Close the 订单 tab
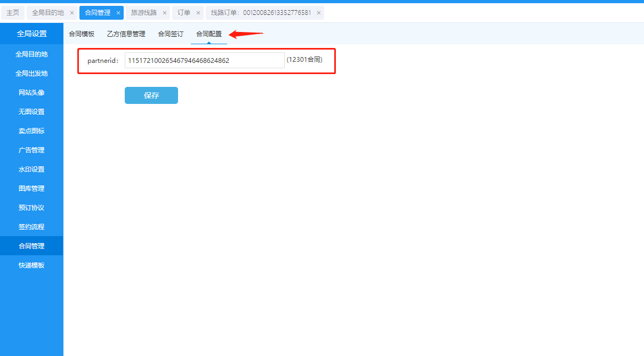644x356 pixels. pos(198,13)
